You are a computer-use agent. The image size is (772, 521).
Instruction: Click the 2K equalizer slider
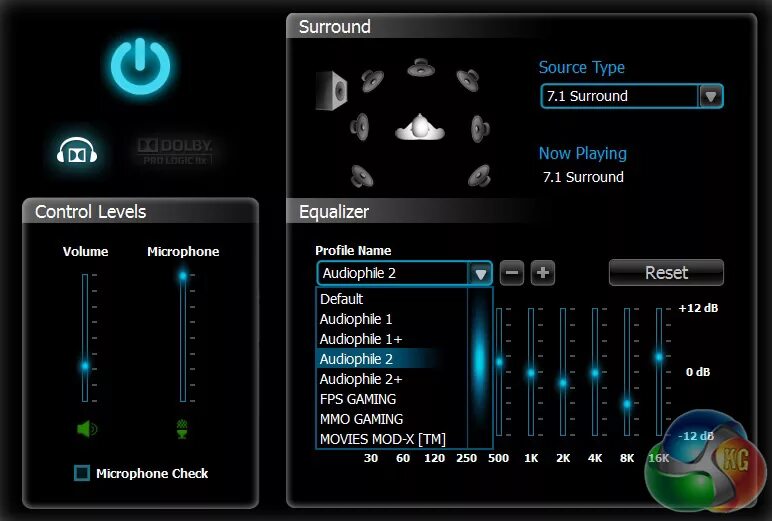click(x=563, y=383)
